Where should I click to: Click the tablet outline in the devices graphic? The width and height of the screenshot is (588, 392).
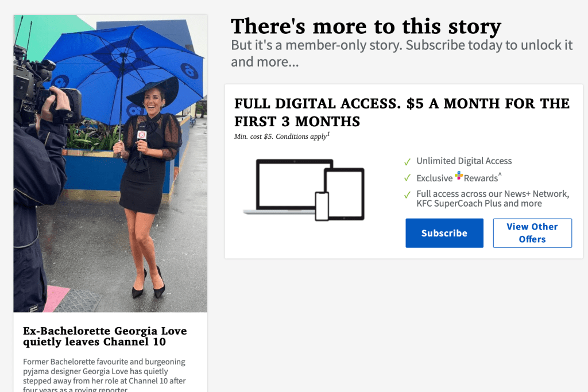tap(345, 194)
